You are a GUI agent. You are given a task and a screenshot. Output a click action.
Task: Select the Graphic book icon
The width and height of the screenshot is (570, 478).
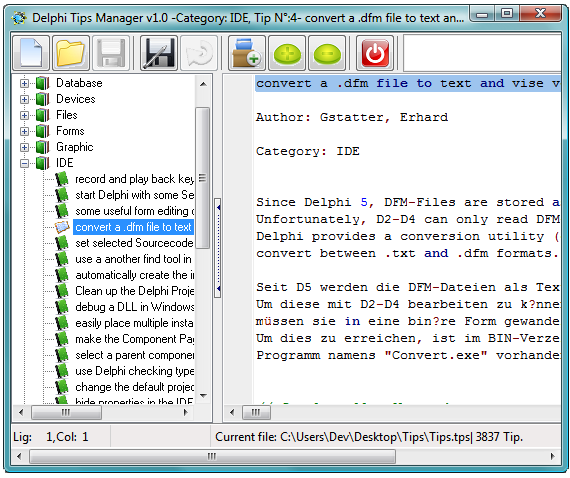[43, 147]
